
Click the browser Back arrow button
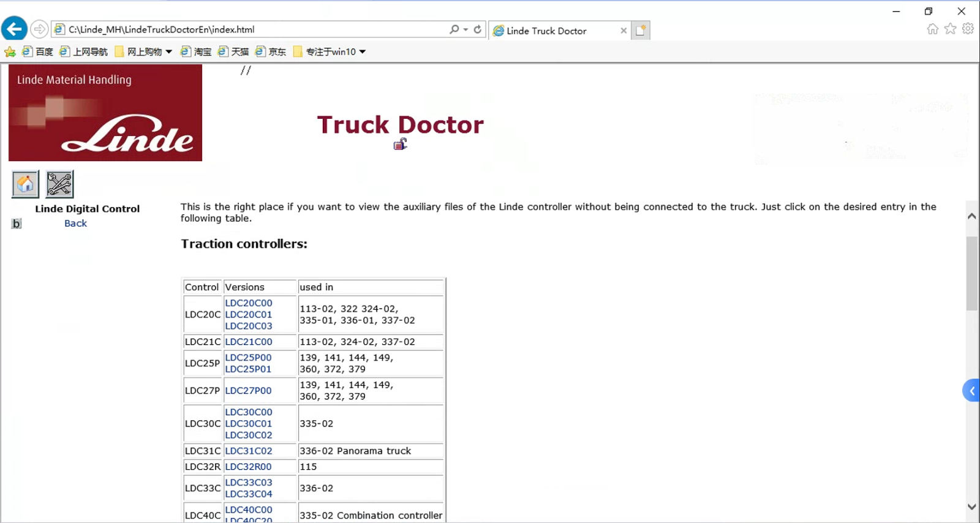tap(15, 29)
